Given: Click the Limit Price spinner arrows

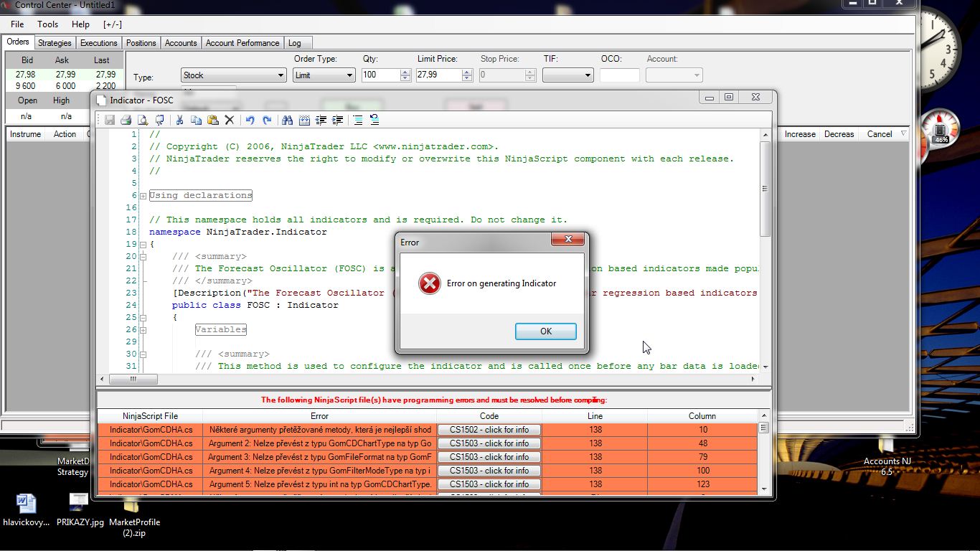Looking at the screenshot, I should click(x=467, y=75).
